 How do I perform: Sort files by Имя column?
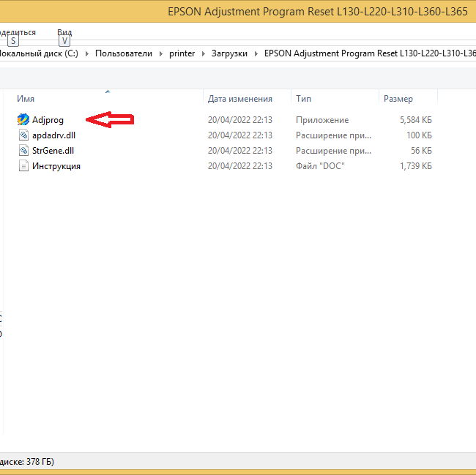[26, 99]
